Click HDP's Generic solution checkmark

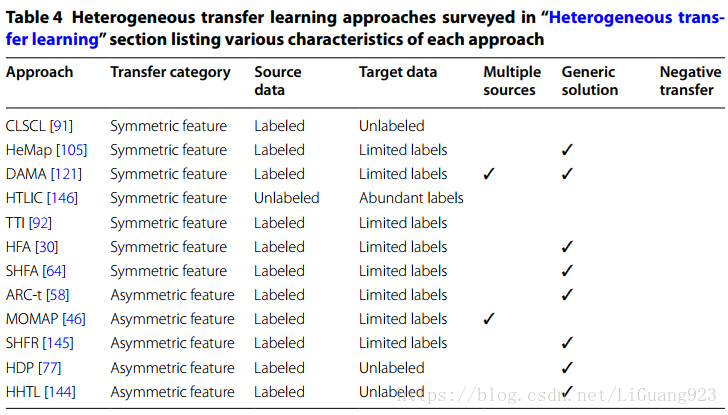point(567,368)
